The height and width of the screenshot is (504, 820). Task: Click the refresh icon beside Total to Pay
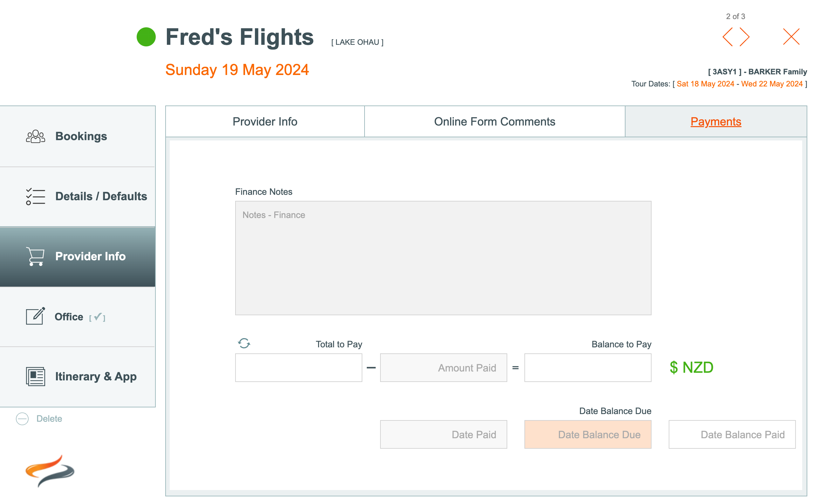point(244,343)
